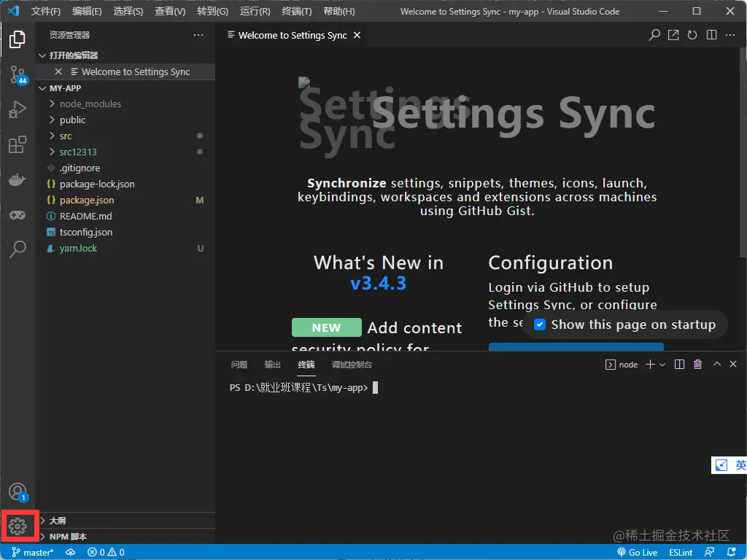This screenshot has height=560, width=747.
Task: Open Run and Debug view
Action: [x=18, y=109]
